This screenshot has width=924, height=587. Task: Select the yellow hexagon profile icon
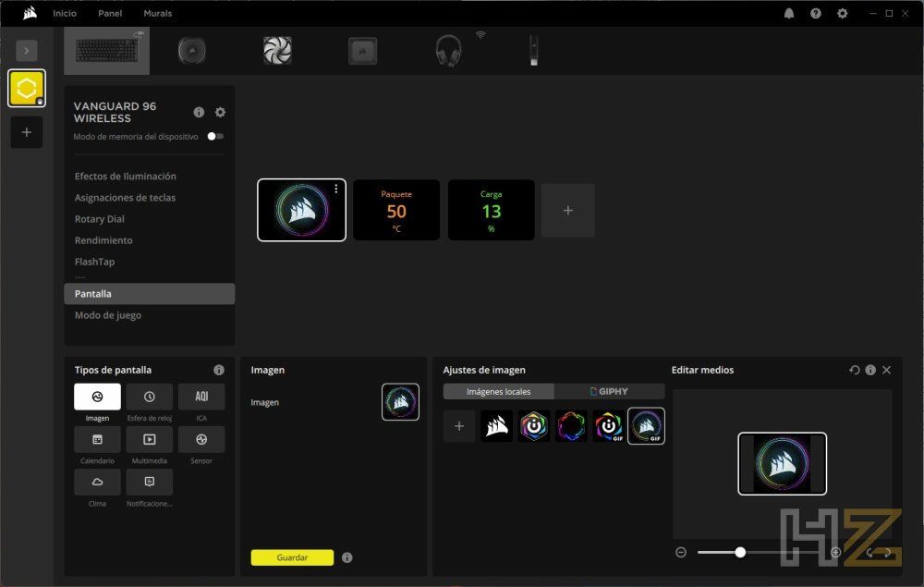(x=27, y=89)
